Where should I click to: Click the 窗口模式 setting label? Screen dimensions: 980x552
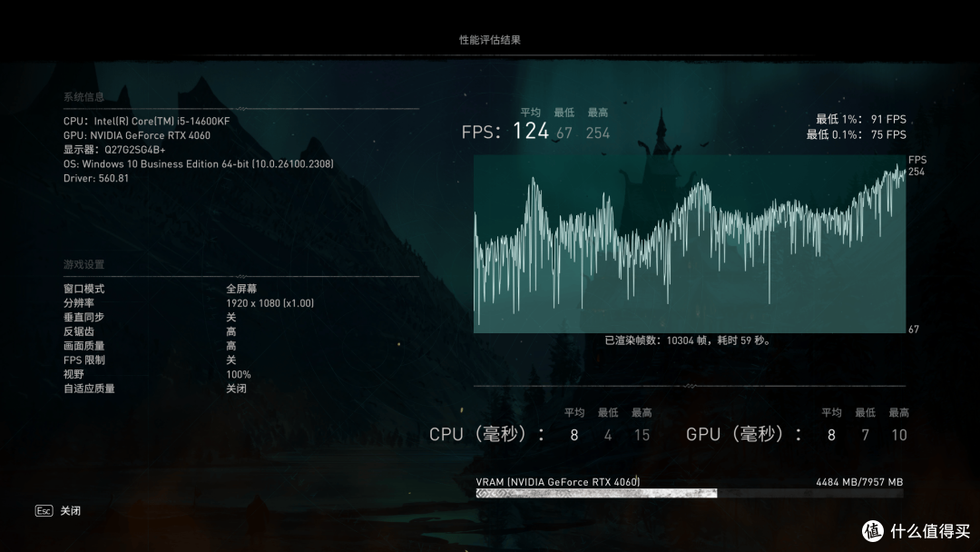point(83,289)
